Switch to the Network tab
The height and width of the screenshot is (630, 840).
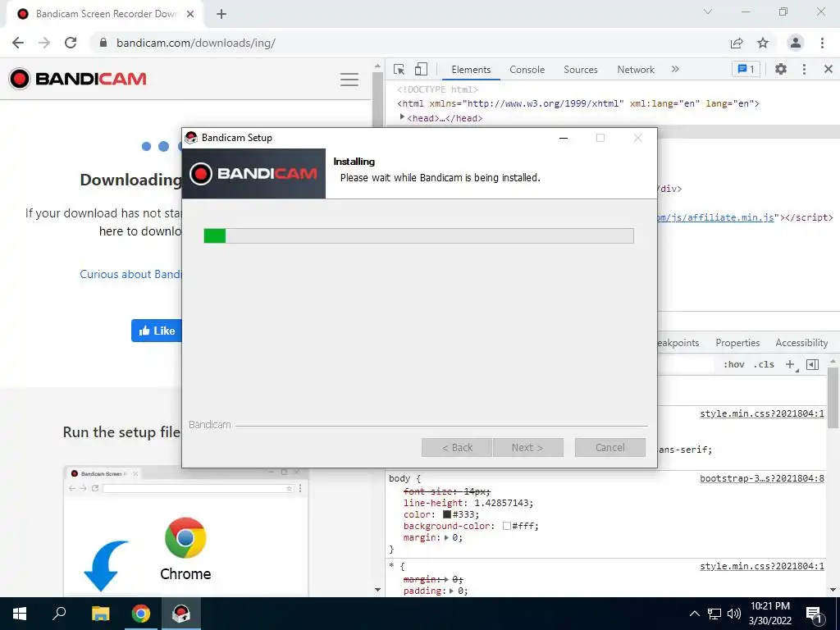[636, 70]
